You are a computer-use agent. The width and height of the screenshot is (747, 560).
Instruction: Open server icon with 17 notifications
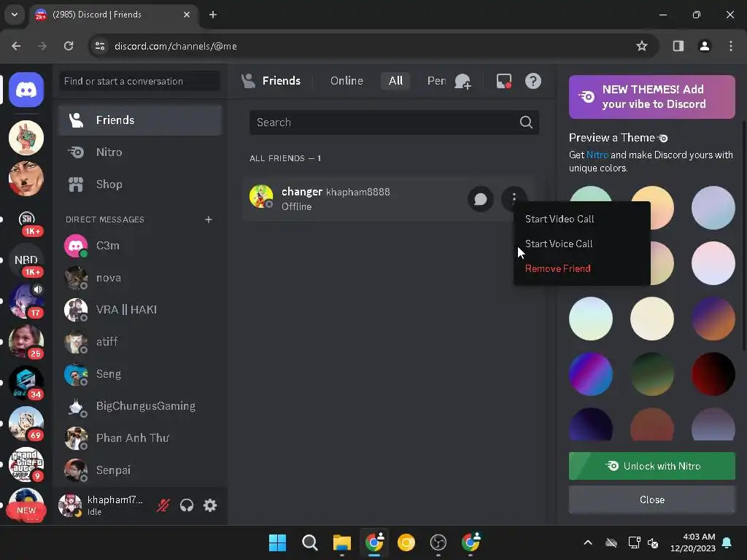coord(26,301)
